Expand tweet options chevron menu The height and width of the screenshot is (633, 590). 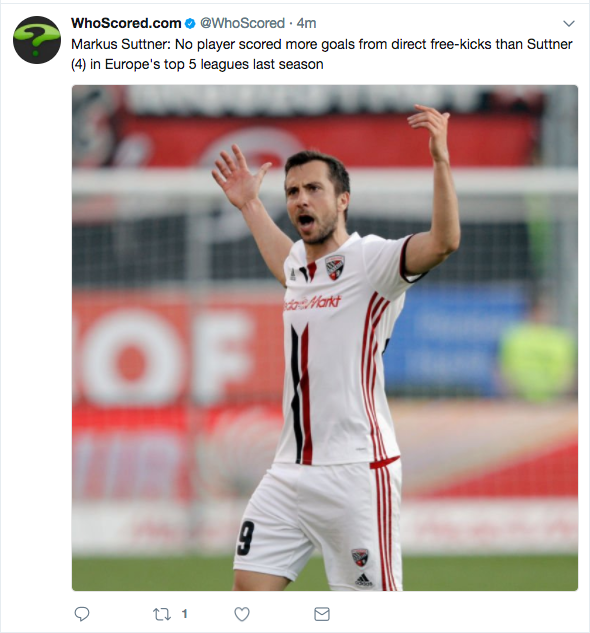click(x=569, y=23)
